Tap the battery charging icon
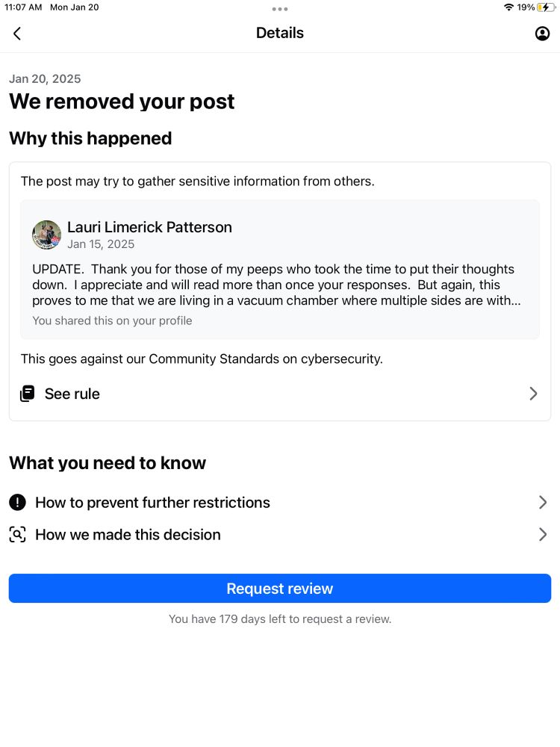Viewport: 560px width, 747px height. (x=547, y=7)
